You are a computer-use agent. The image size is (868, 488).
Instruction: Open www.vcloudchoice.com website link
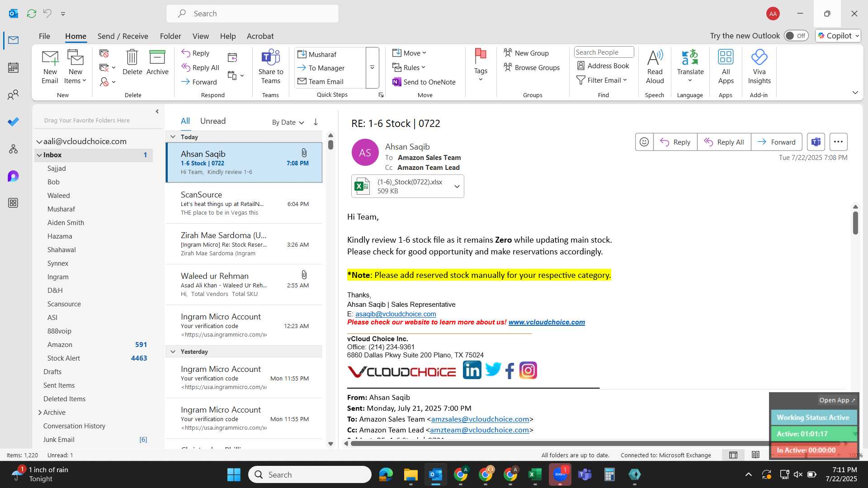pos(547,322)
